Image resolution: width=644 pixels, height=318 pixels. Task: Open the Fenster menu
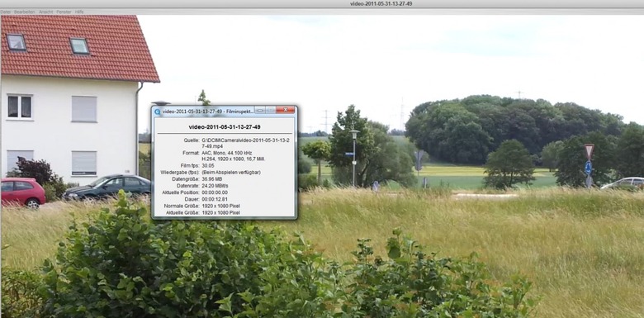[64, 12]
